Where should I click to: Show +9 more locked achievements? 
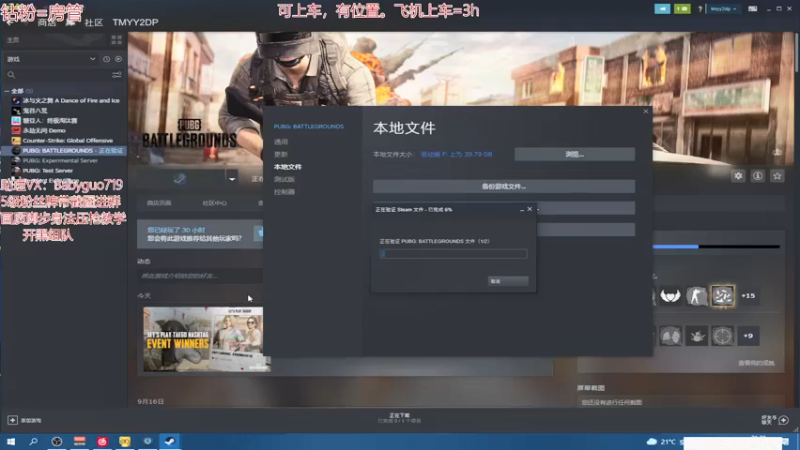[x=748, y=336]
